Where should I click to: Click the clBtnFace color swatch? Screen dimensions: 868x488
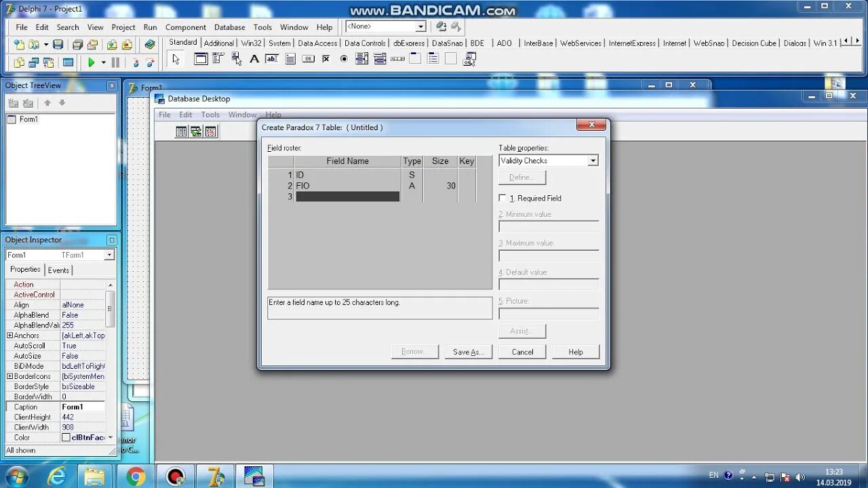pos(66,438)
